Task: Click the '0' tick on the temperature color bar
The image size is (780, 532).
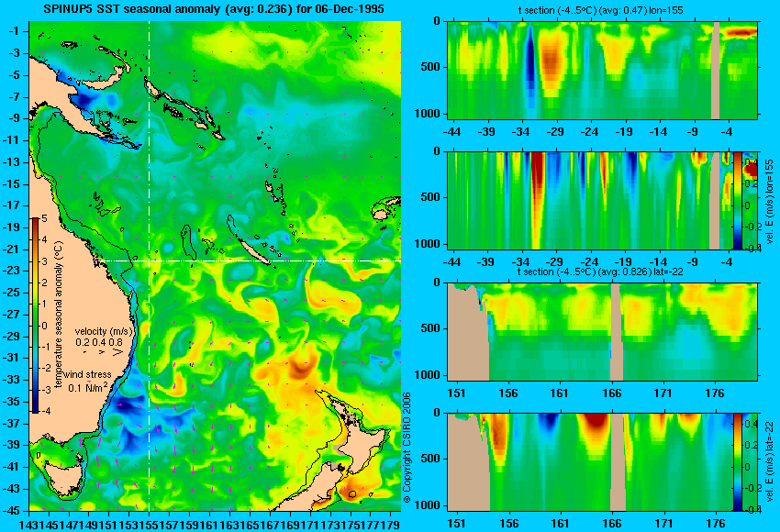Action: (x=44, y=326)
